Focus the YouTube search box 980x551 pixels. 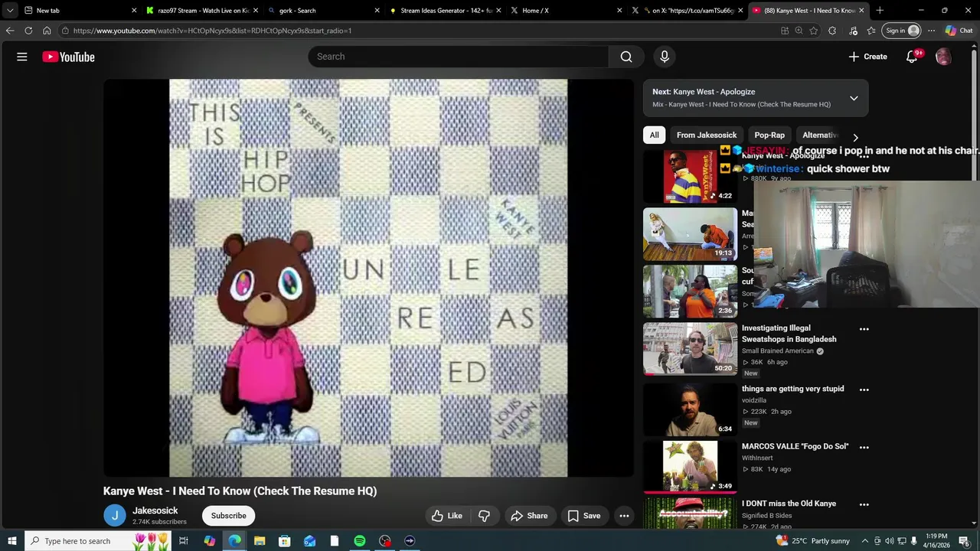coord(459,57)
